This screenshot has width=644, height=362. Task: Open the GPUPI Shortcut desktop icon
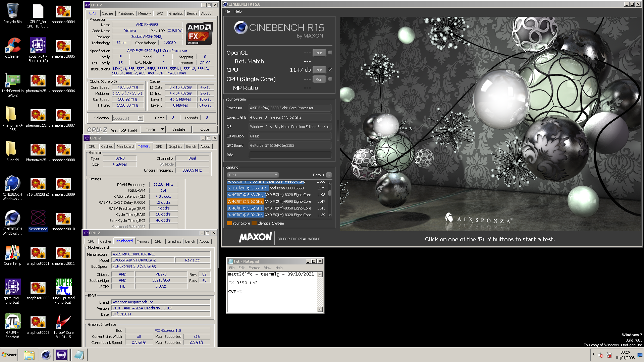(12, 326)
